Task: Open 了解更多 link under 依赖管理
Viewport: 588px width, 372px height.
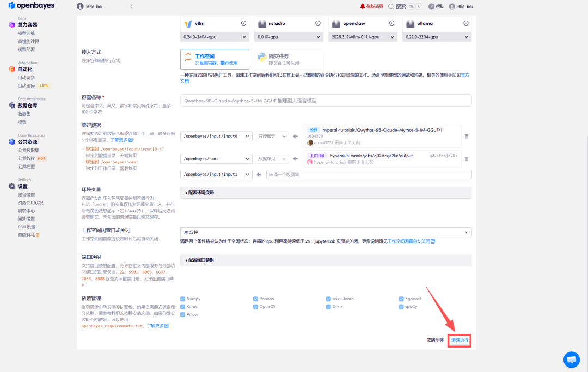Action: tap(157, 326)
